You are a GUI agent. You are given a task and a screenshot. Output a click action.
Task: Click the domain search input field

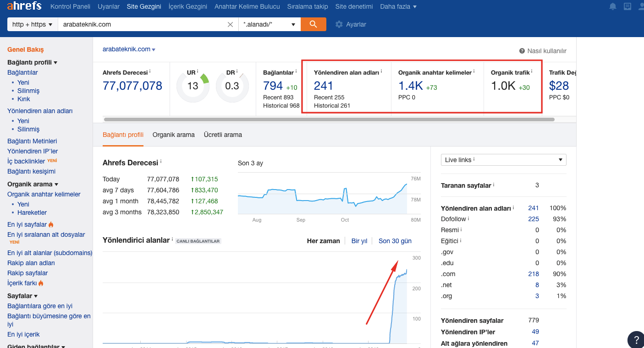(x=142, y=24)
